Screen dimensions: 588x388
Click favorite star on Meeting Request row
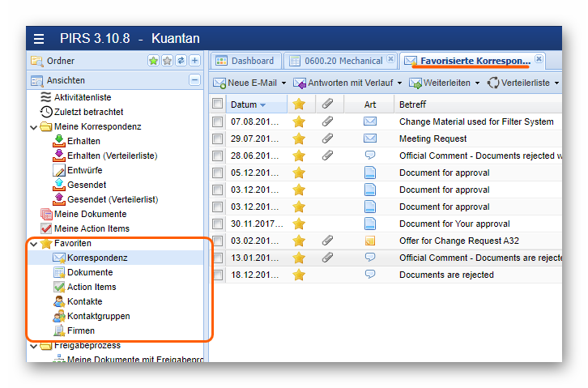299,139
